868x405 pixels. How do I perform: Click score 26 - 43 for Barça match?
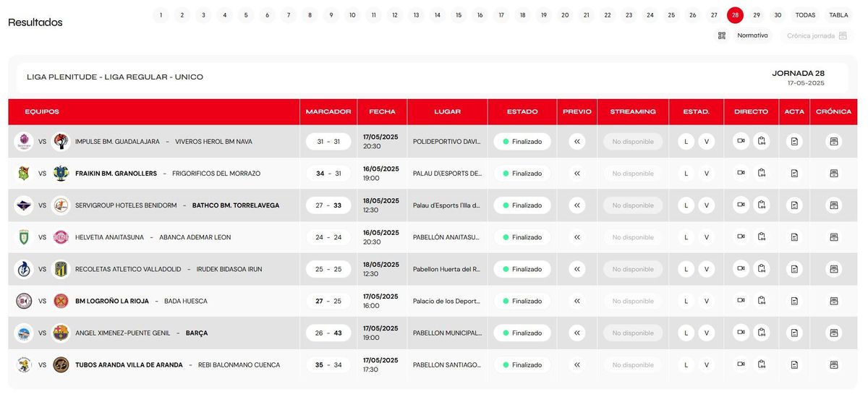pyautogui.click(x=328, y=333)
